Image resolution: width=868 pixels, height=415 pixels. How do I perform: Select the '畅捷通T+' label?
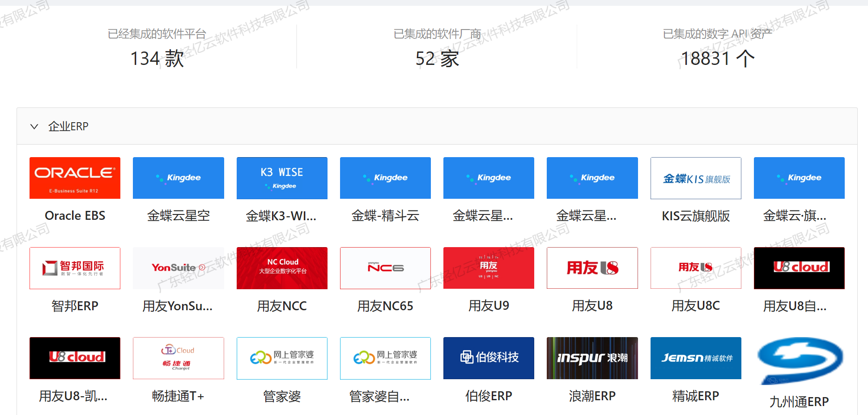[x=178, y=396]
